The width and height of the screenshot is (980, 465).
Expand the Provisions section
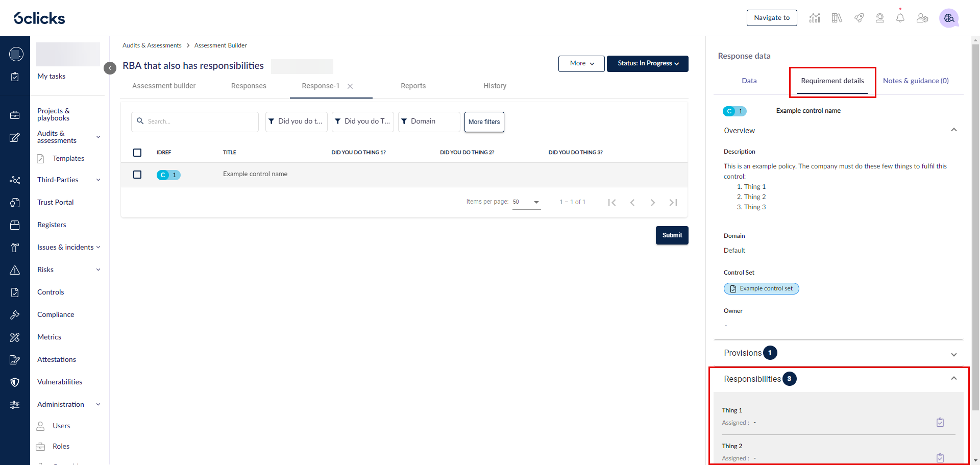(x=953, y=354)
